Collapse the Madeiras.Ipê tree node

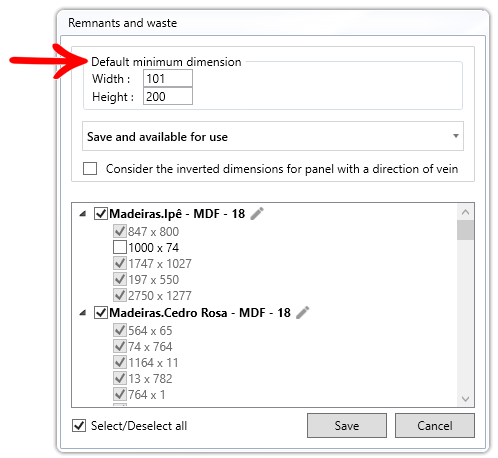(83, 214)
